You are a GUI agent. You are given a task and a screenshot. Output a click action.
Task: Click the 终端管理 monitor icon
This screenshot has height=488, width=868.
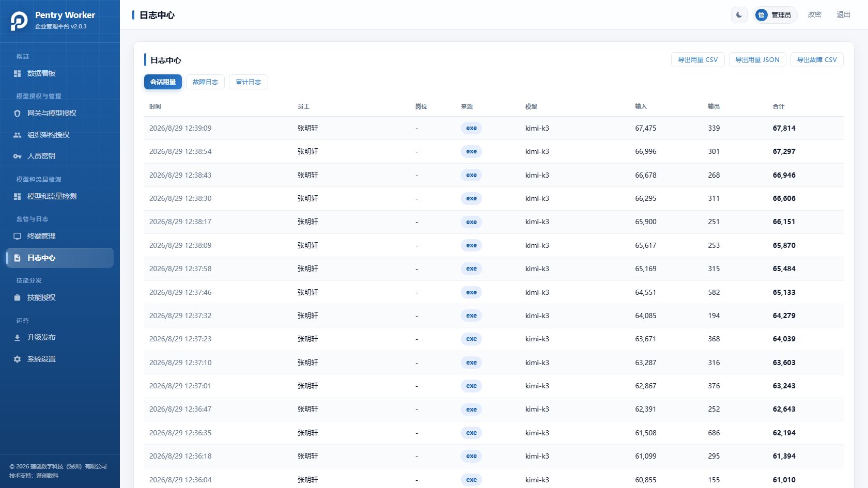point(17,237)
